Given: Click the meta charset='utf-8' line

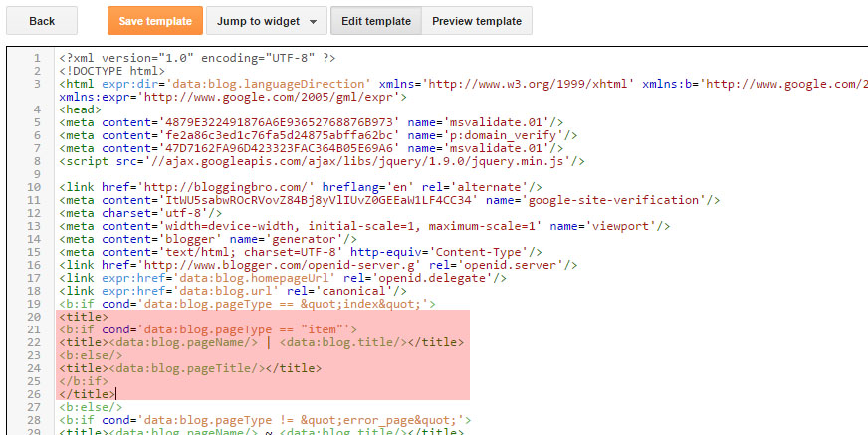Looking at the screenshot, I should 140,213.
